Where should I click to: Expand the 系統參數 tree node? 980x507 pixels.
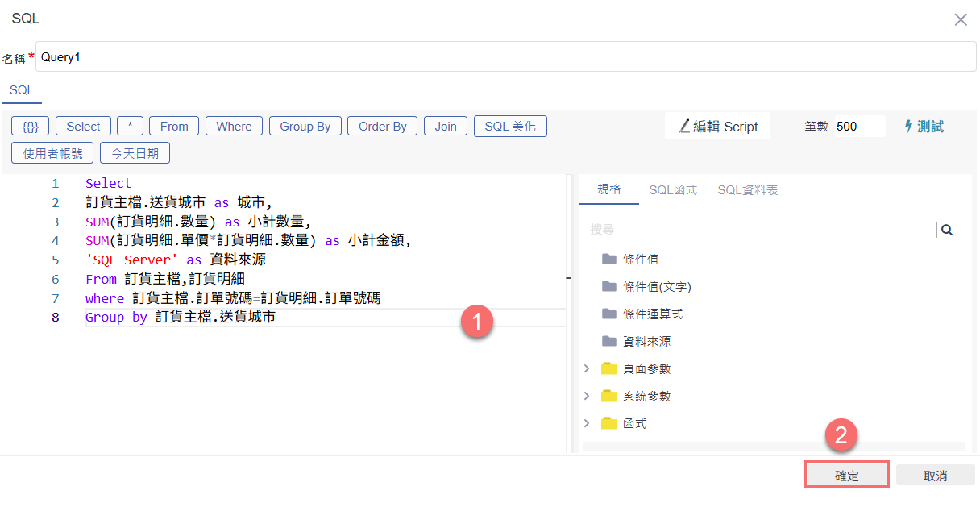[587, 397]
